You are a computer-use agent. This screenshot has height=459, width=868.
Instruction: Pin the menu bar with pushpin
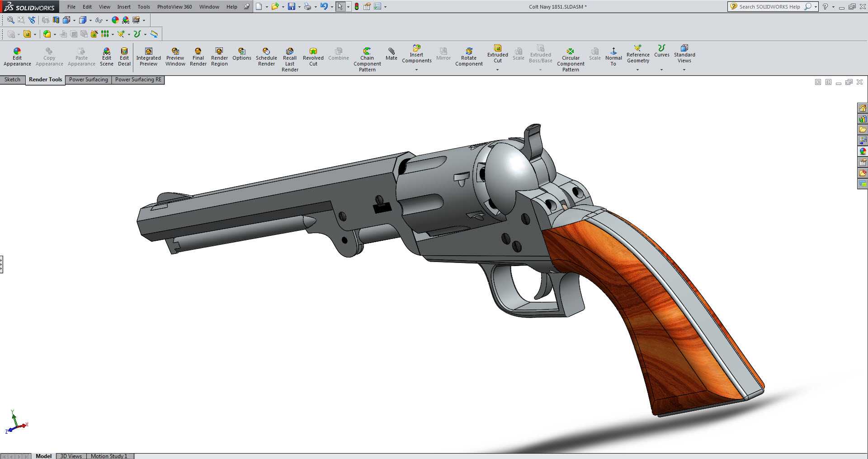coord(246,6)
